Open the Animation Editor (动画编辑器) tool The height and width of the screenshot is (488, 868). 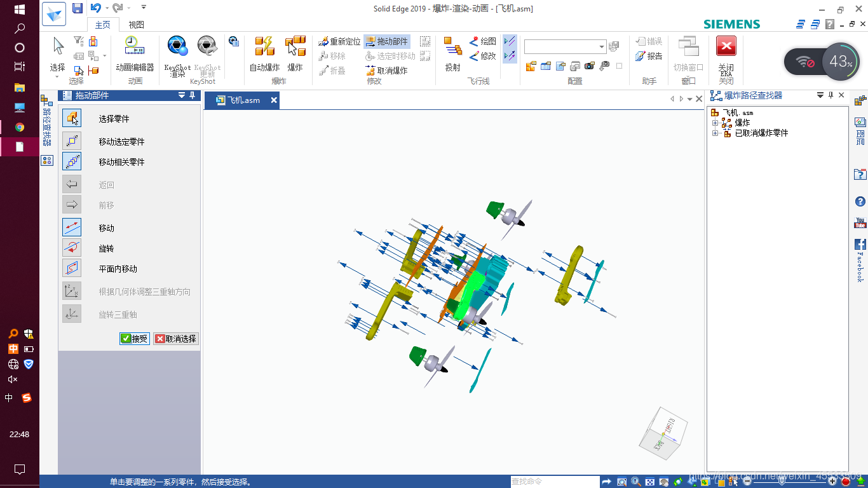coord(135,53)
